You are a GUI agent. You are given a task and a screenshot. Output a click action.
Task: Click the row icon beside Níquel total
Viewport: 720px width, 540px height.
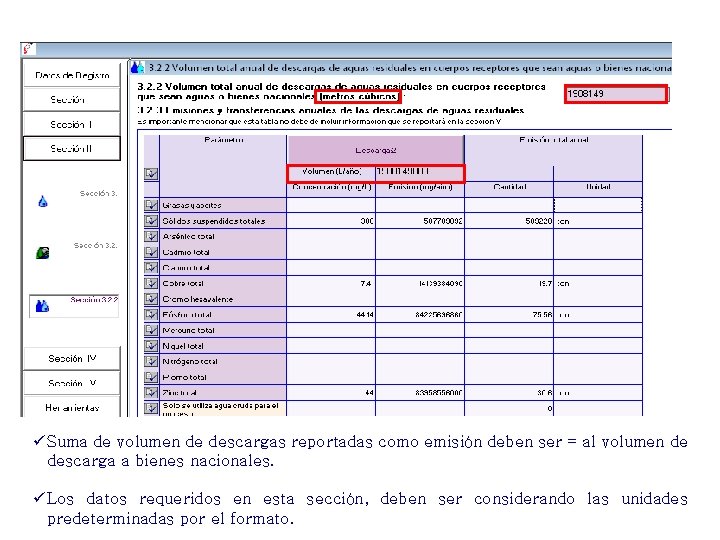coord(151,345)
